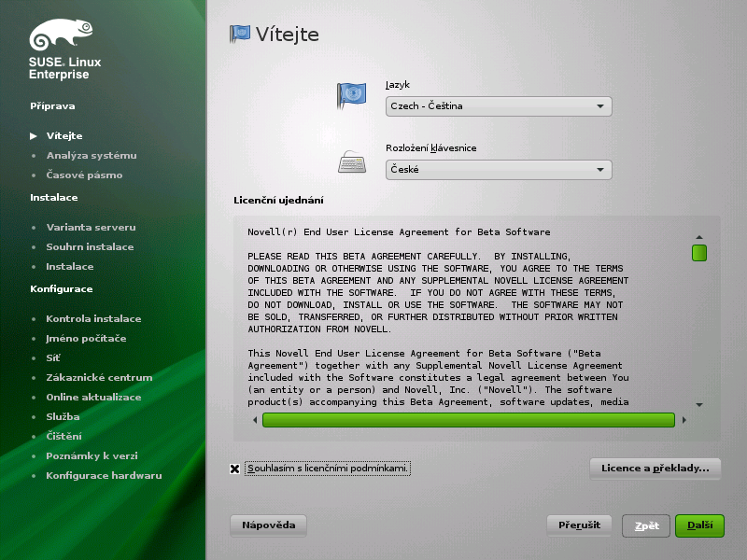Viewport: 747px width, 560px height.
Task: Click the Vítejte page heading
Action: click(288, 35)
